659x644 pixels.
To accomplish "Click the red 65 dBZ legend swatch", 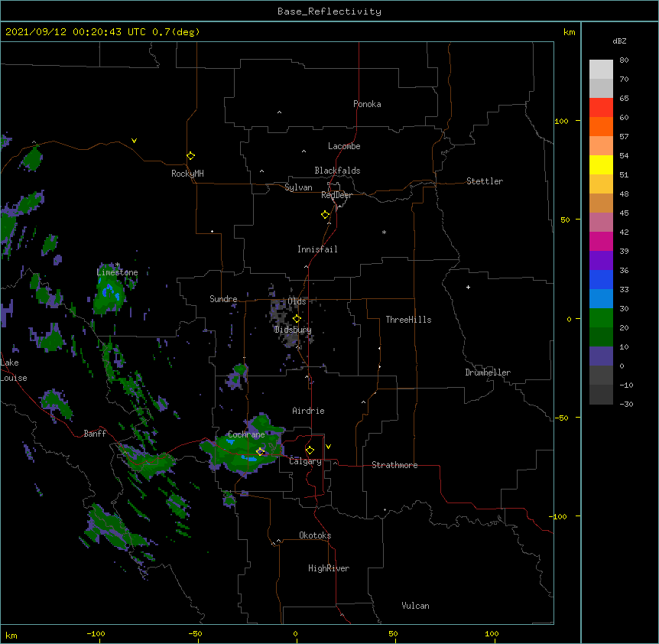I will click(601, 108).
